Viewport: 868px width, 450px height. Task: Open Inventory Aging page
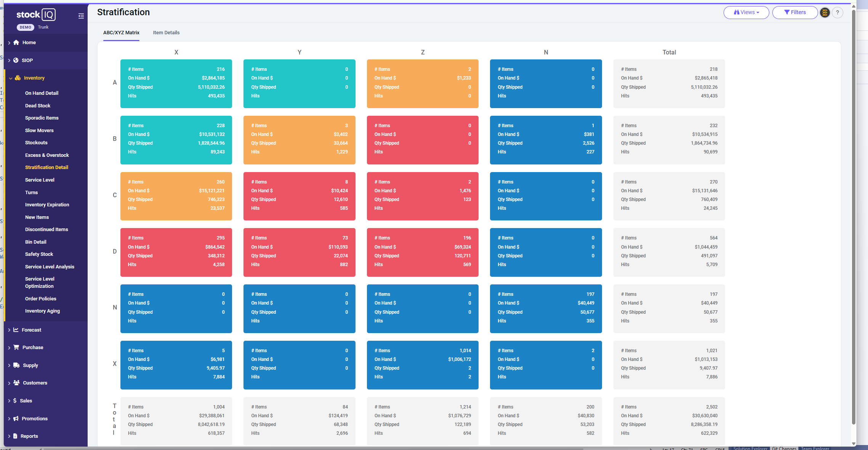tap(42, 311)
